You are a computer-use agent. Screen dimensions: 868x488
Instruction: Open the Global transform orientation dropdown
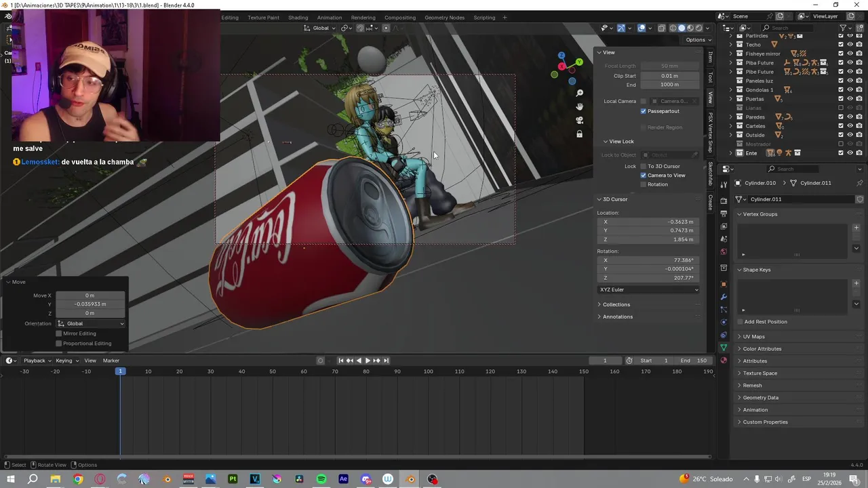tap(319, 28)
